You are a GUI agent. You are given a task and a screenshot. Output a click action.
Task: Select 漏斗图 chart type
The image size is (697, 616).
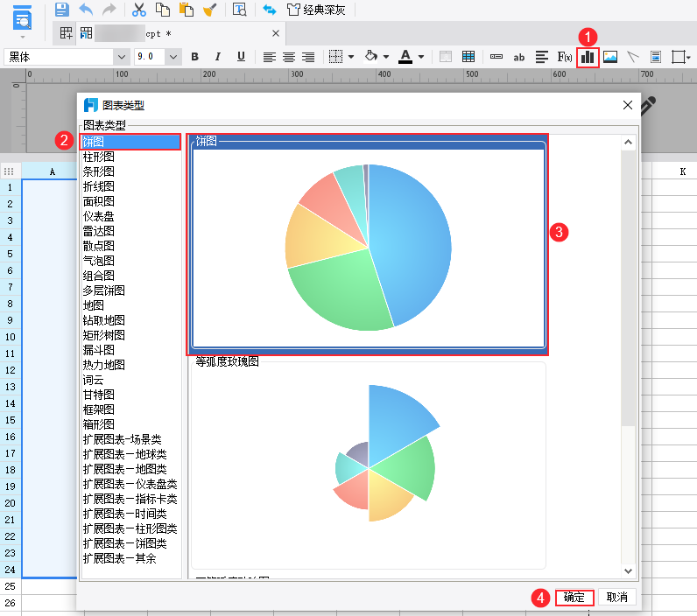(99, 350)
